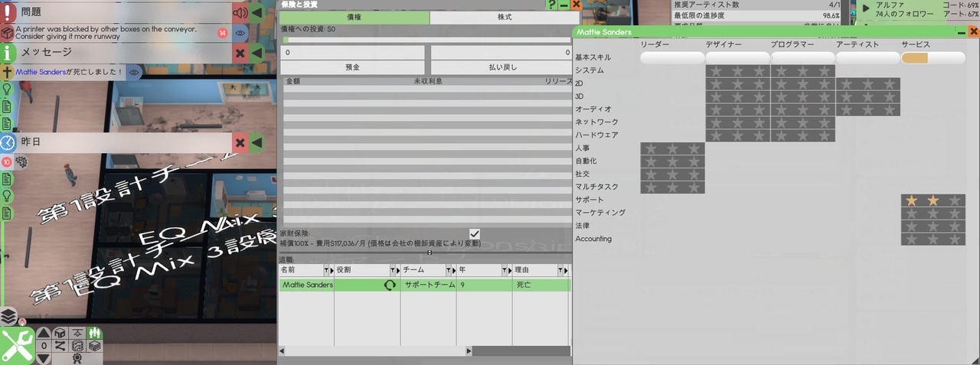This screenshot has width=980, height=365.
Task: Open the circuit blueprint icon
Action: click(78, 346)
